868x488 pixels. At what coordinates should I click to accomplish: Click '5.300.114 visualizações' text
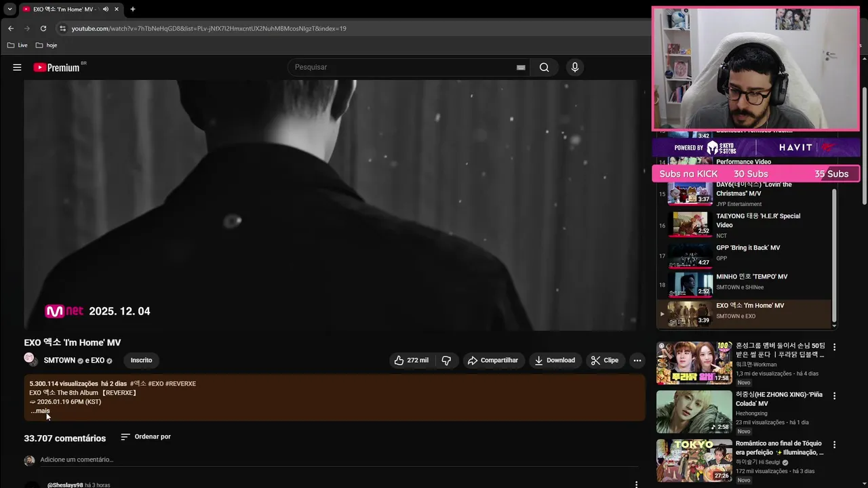pos(64,384)
